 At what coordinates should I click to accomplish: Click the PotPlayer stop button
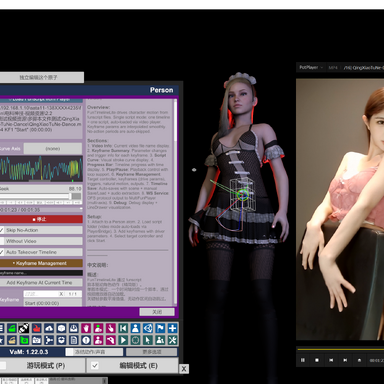317,360
